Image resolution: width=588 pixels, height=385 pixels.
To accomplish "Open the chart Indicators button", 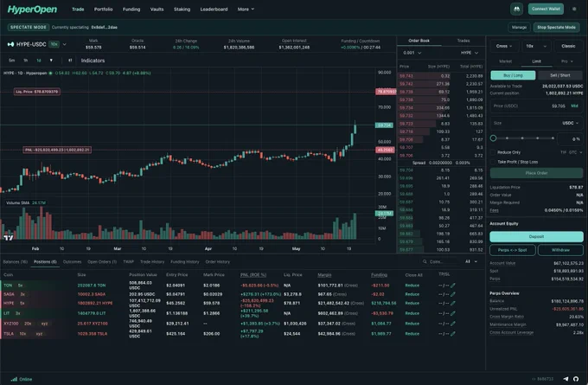I will 93,61.
